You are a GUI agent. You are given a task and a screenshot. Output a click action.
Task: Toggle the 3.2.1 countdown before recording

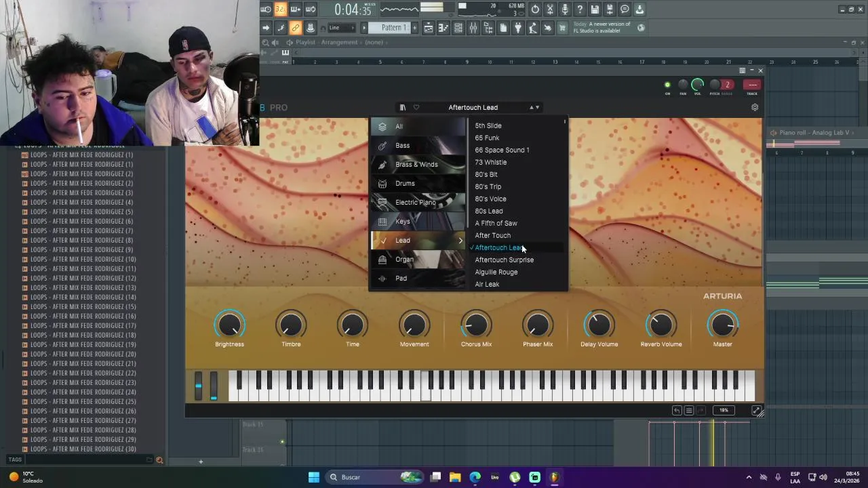[281, 9]
